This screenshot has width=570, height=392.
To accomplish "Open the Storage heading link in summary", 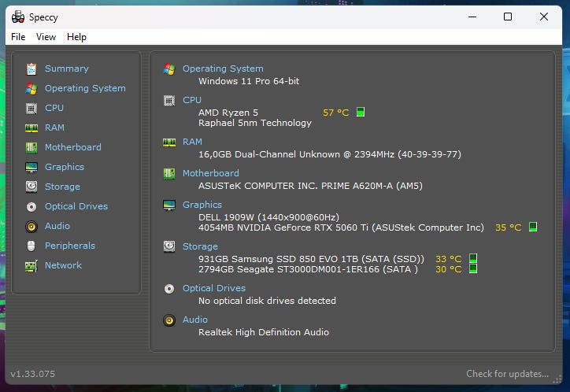I will pyautogui.click(x=200, y=246).
